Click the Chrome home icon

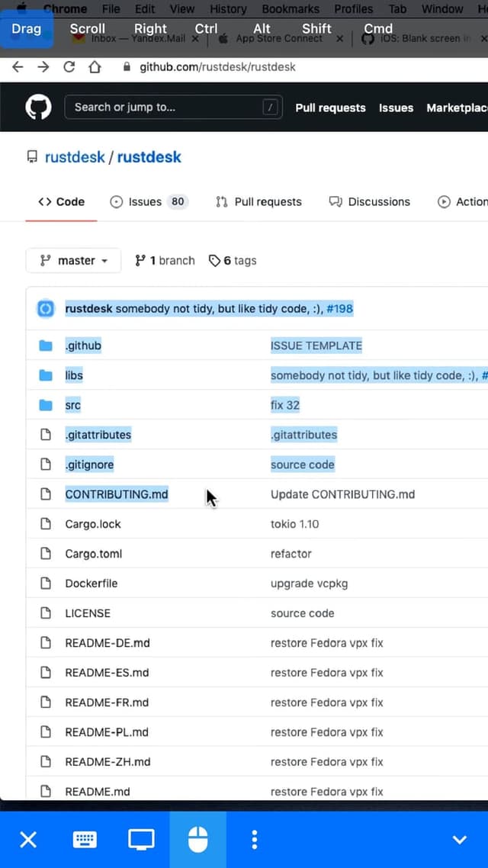click(95, 67)
